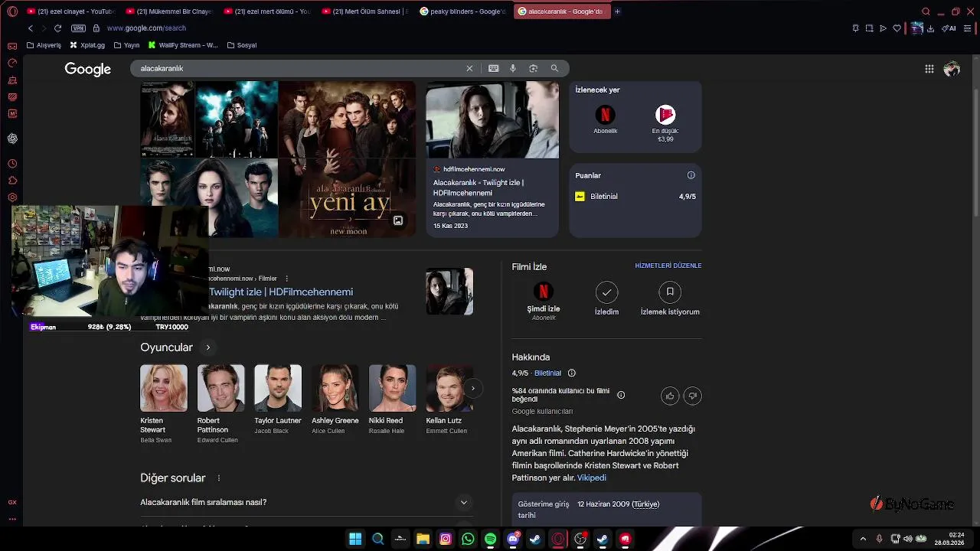Viewport: 980px width, 551px height.
Task: Toggle 'İzlemek istiyorum' bookmark
Action: click(x=670, y=299)
